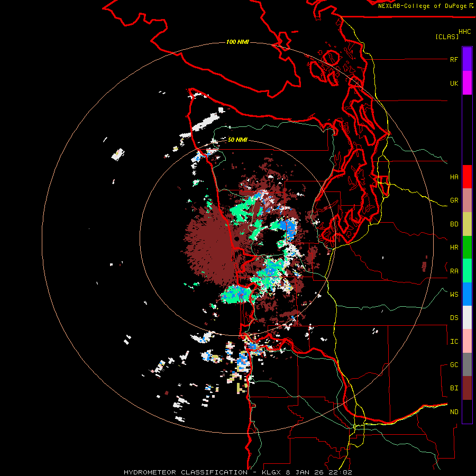Click the DS legend label
The image size is (476, 476).
(x=454, y=318)
